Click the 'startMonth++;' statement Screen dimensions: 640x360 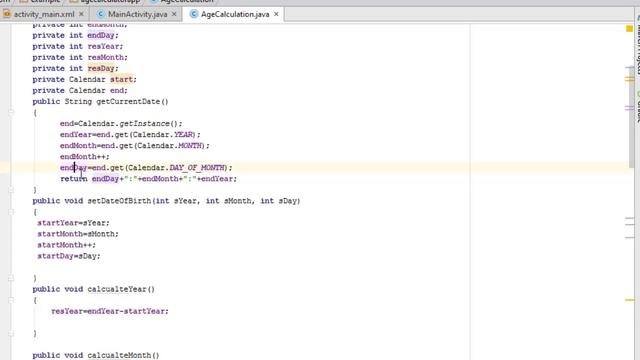[x=67, y=245]
